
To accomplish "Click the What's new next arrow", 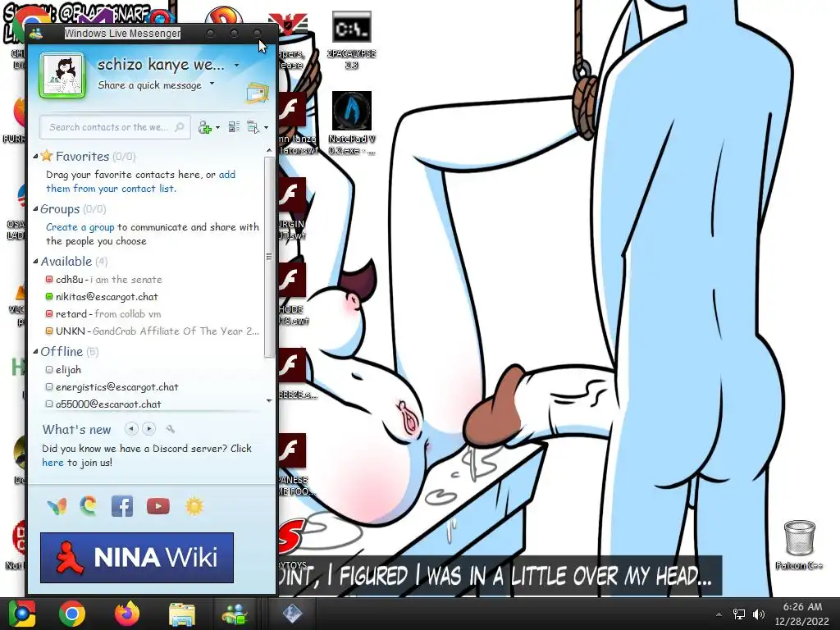I will click(x=149, y=428).
